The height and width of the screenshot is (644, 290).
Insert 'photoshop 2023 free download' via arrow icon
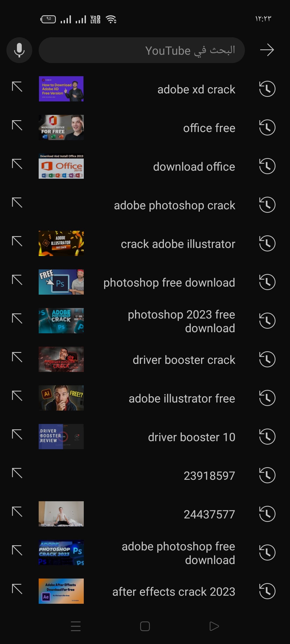pos(17,319)
